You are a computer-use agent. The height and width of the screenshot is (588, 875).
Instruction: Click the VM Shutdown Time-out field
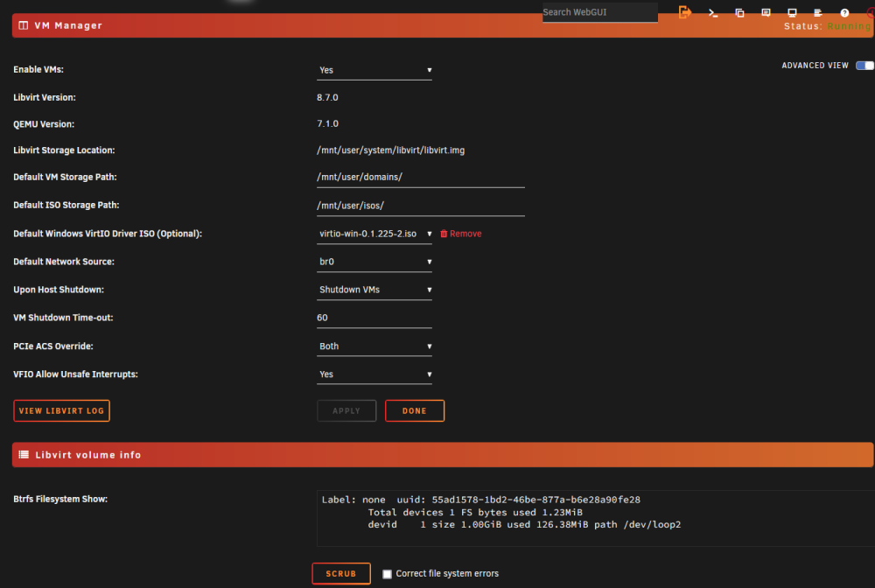[x=374, y=318]
